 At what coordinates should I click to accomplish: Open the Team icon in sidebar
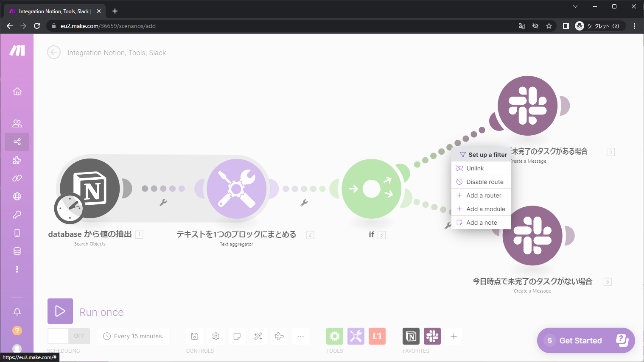coord(17,123)
